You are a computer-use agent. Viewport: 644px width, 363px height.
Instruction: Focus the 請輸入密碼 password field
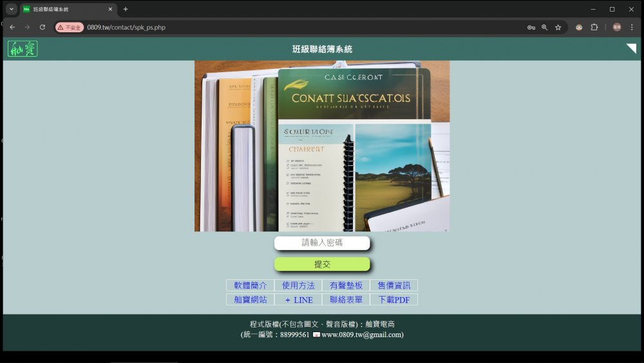click(322, 243)
